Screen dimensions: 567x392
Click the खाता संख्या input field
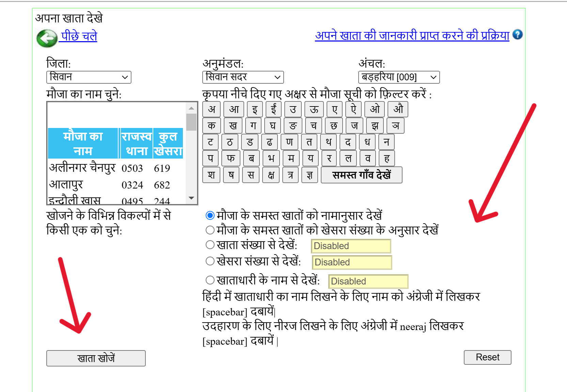tap(351, 246)
